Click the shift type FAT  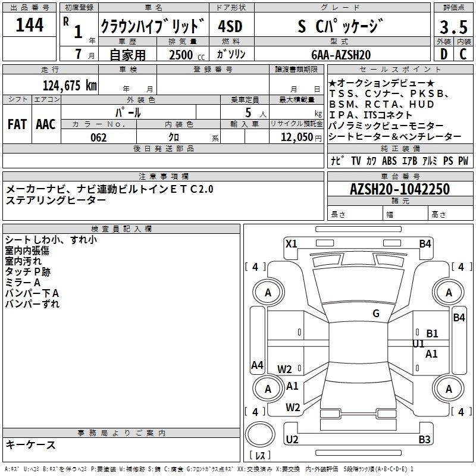(17, 124)
